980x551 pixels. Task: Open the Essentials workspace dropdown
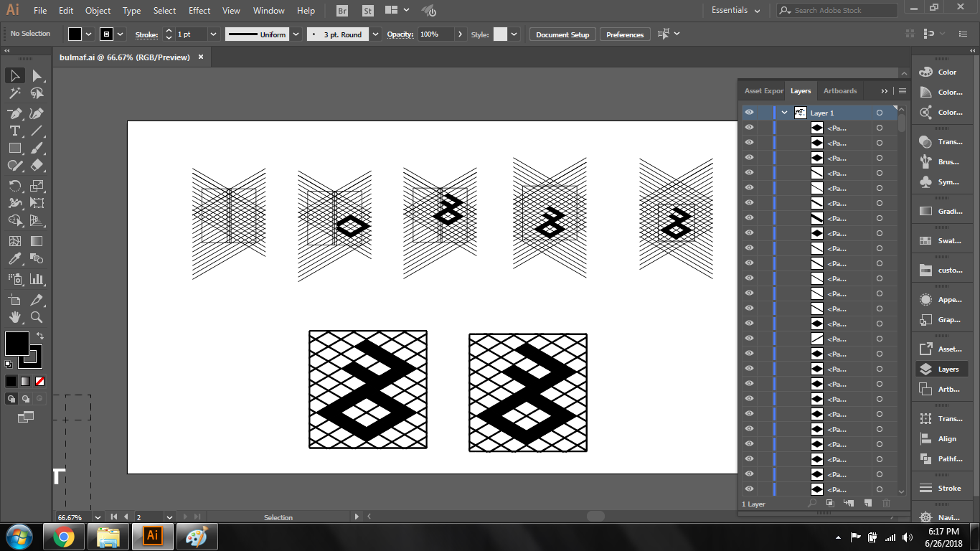(736, 11)
